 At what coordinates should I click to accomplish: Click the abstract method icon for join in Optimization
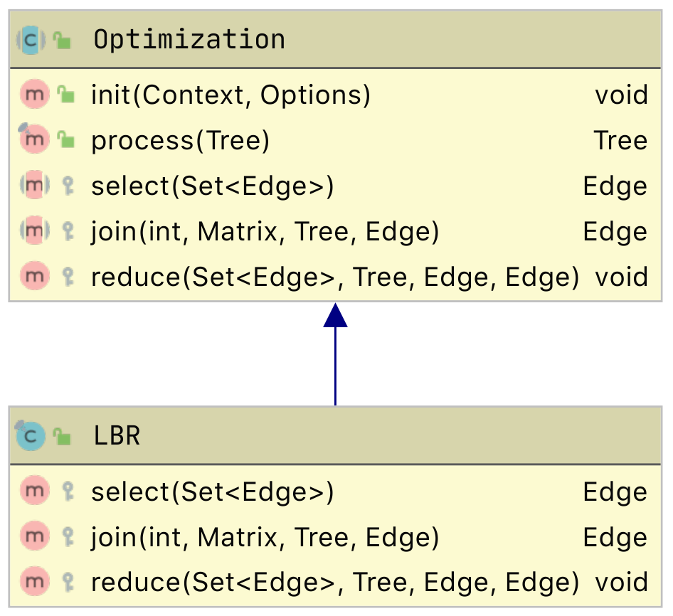point(35,230)
